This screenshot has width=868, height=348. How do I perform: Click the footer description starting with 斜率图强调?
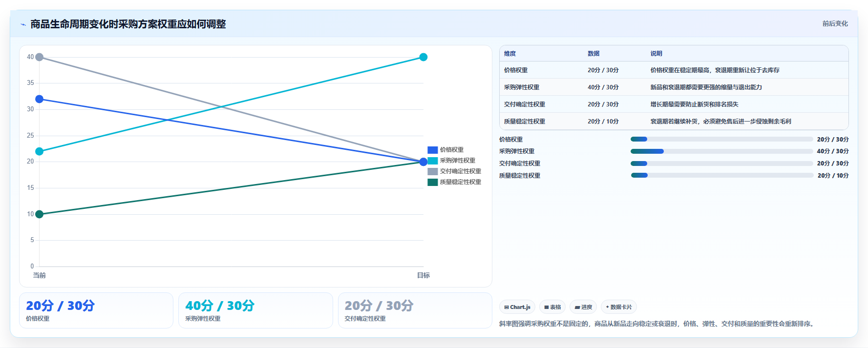point(657,324)
